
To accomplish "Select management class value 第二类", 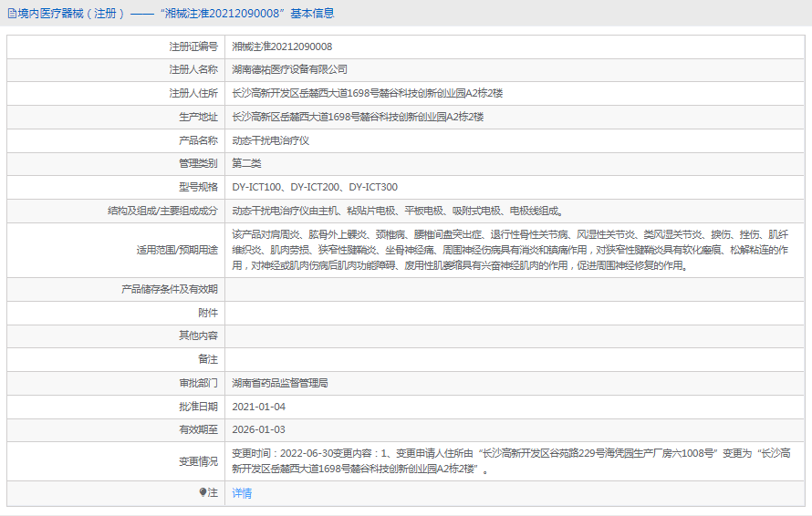I will coord(246,163).
